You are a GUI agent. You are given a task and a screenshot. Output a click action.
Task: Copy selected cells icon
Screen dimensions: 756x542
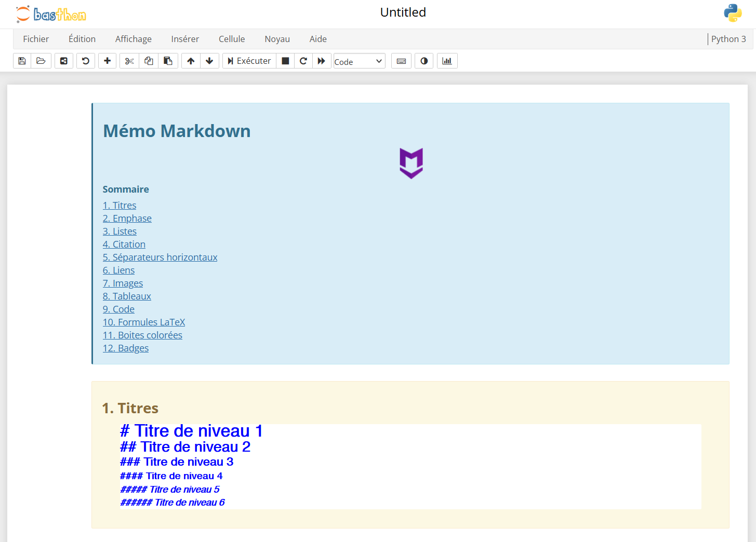pos(149,61)
